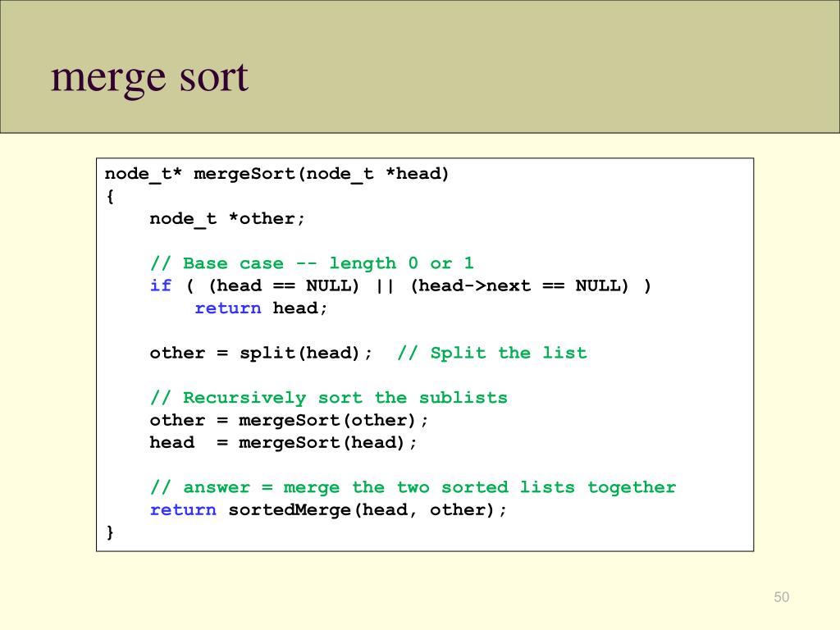This screenshot has width=840, height=630.
Task: Click the comment '// Split the list'
Action: coord(492,353)
